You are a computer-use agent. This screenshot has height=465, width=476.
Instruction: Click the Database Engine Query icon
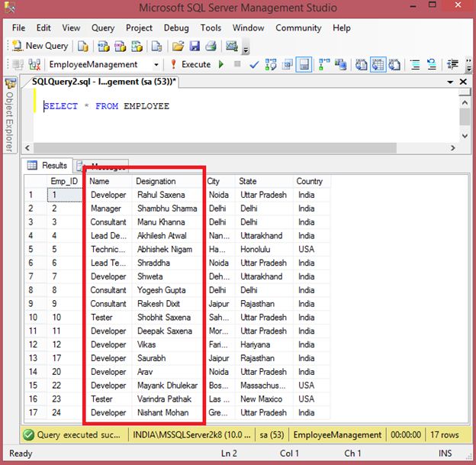click(x=83, y=47)
